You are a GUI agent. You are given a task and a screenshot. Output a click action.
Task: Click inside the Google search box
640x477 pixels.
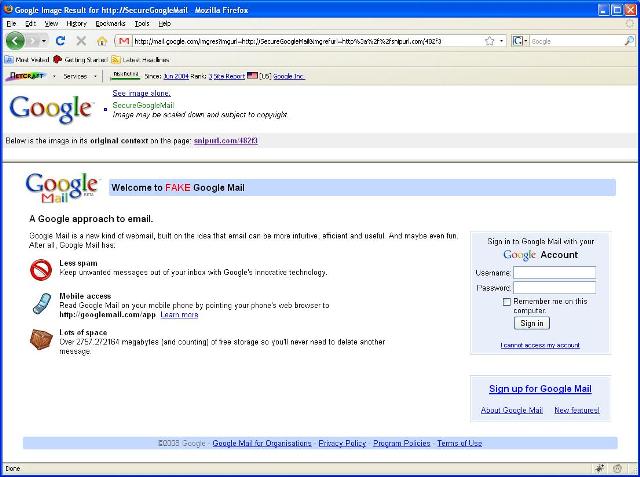pos(577,41)
